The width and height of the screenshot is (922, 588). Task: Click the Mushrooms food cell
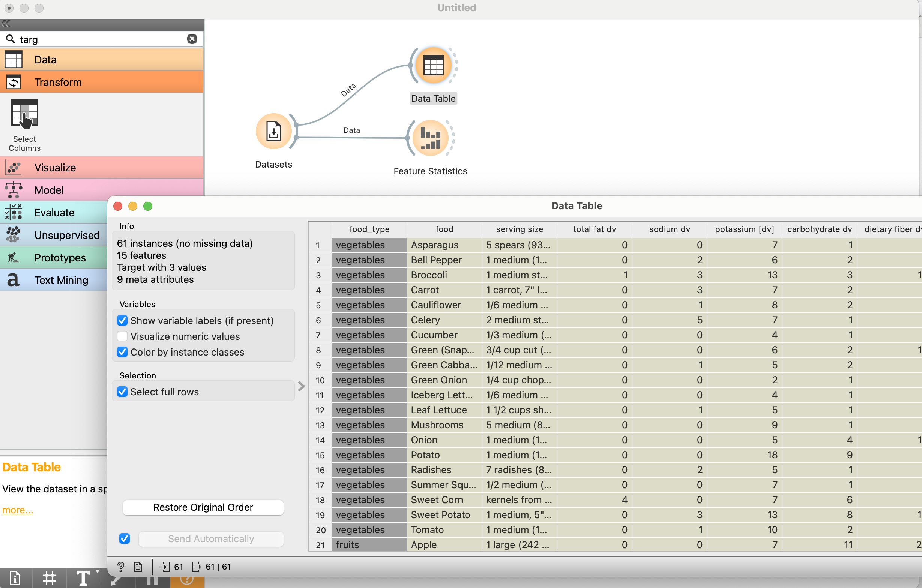pyautogui.click(x=444, y=425)
